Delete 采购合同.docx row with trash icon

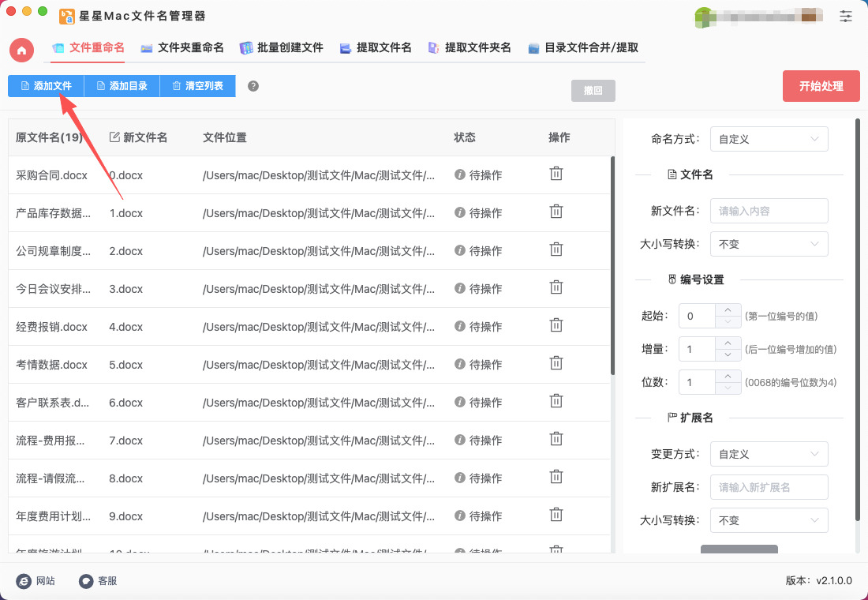pos(556,174)
